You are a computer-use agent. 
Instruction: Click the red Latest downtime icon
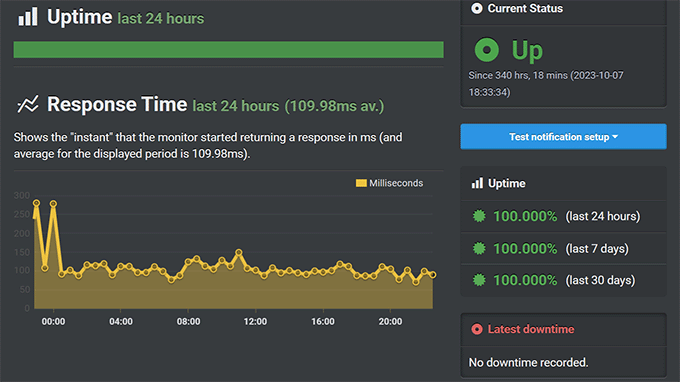477,329
